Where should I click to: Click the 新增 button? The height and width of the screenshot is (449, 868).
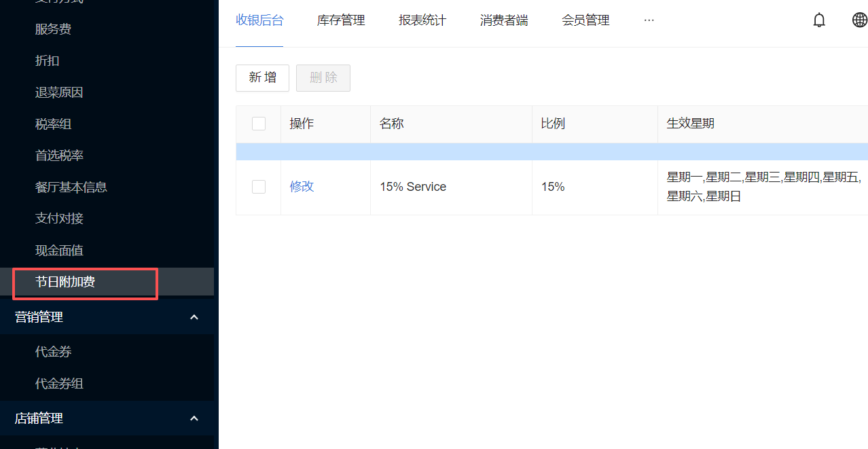(x=262, y=78)
